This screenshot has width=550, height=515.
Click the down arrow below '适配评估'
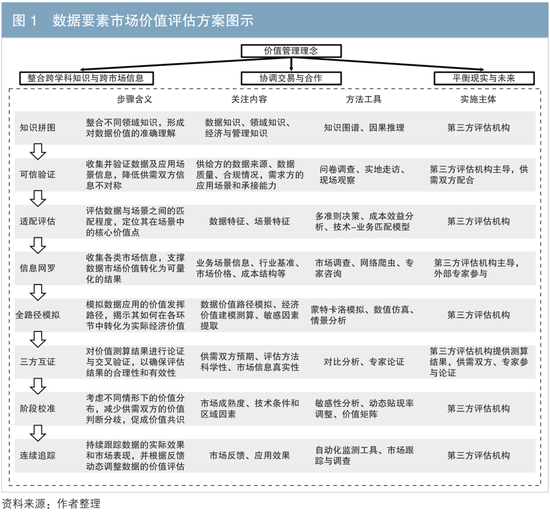point(38,245)
